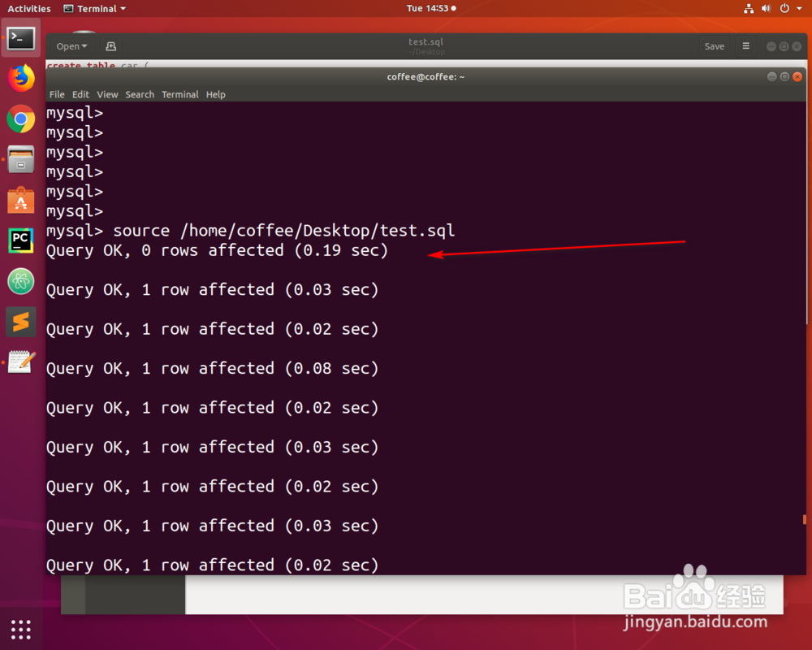Image resolution: width=812 pixels, height=650 pixels.
Task: Launch PyCharm from the dock
Action: coord(21,240)
